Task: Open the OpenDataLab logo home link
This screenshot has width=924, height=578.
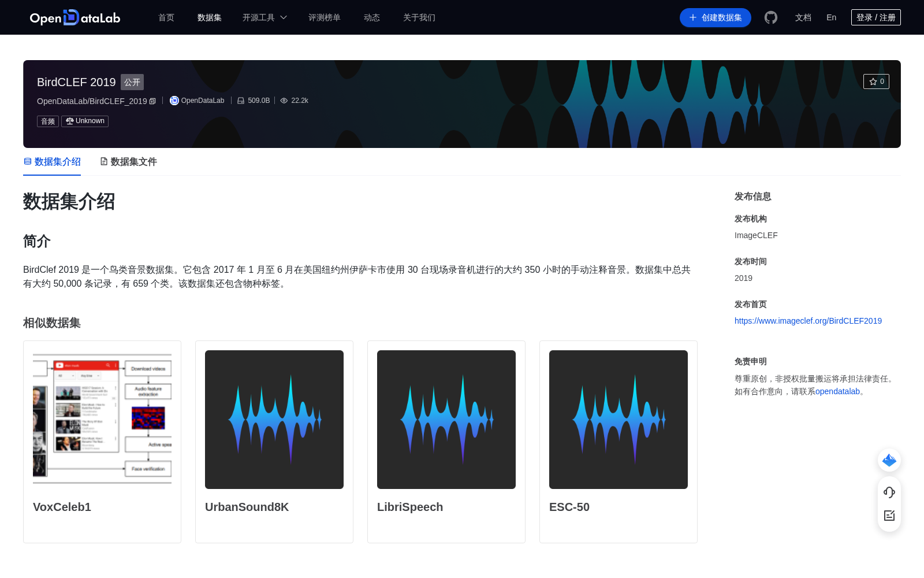Action: tap(75, 17)
